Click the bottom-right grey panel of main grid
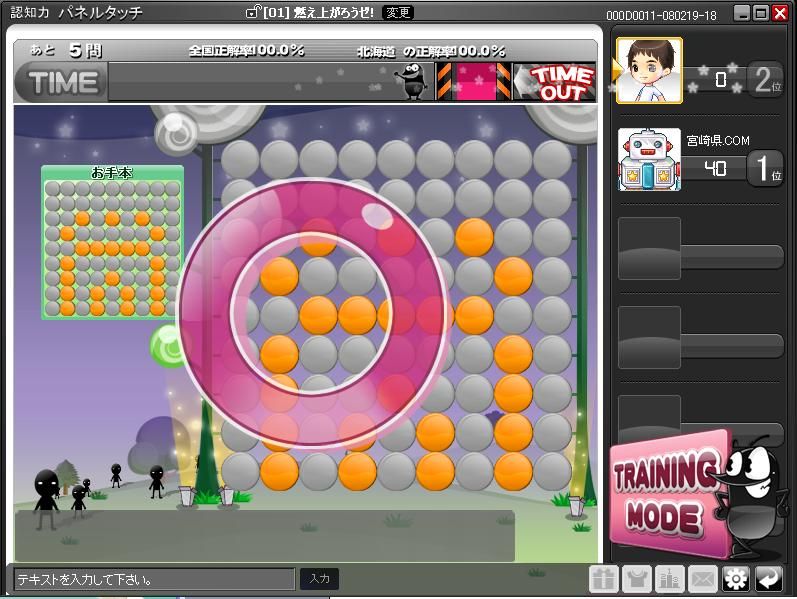Screen dimensions: 797x599 (552, 471)
